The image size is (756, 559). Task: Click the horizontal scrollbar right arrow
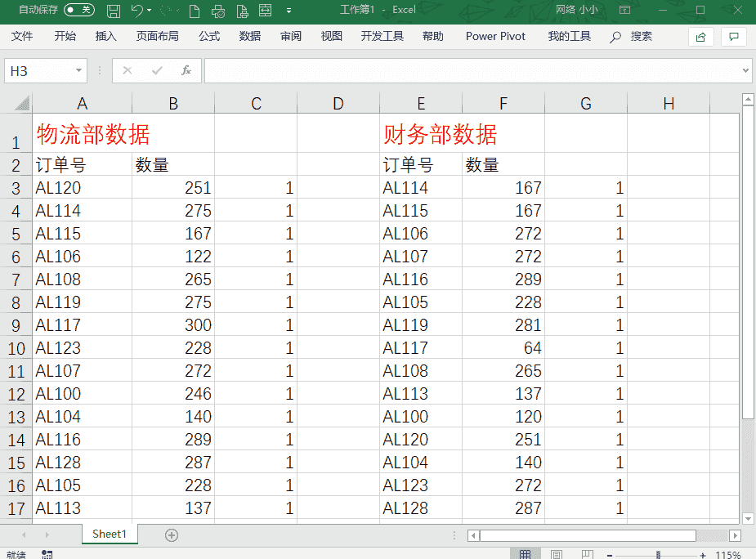pyautogui.click(x=735, y=535)
